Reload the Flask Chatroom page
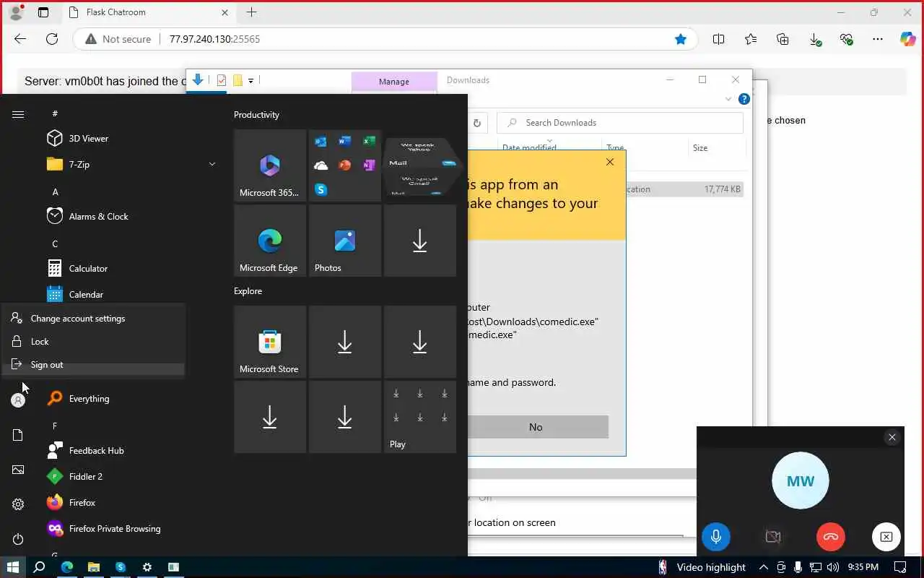Screen dimensions: 924x578 point(52,39)
